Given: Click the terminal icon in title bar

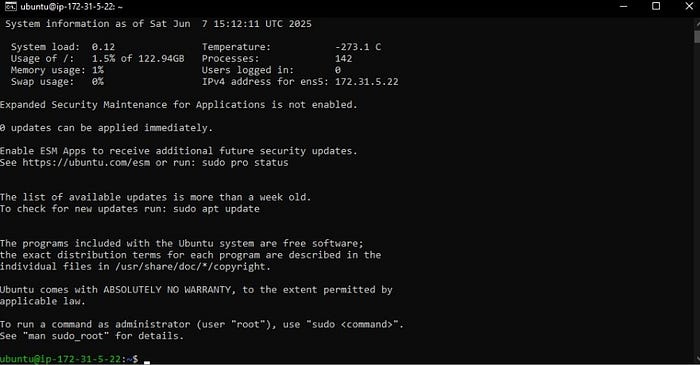Looking at the screenshot, I should 11,7.
